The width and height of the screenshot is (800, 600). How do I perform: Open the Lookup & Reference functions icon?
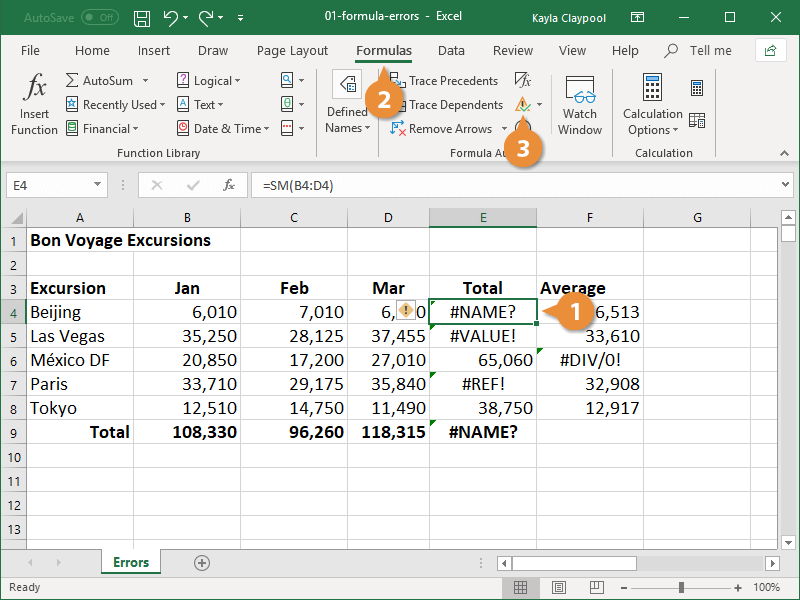tap(287, 80)
